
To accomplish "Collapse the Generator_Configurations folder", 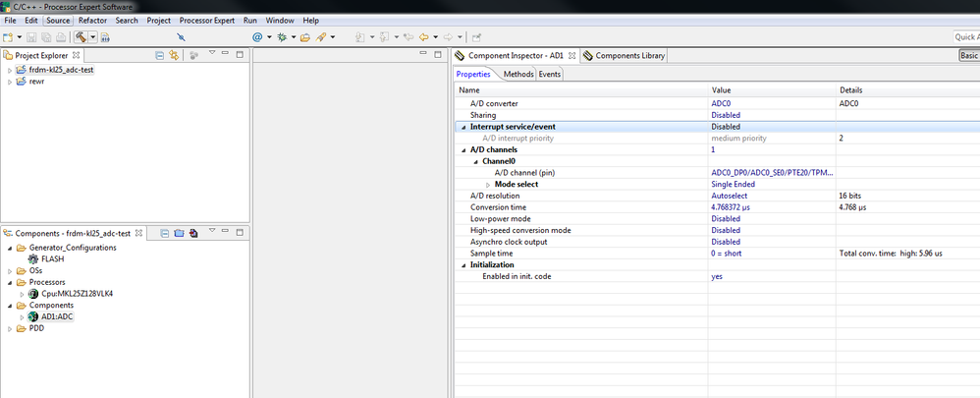I will (x=10, y=248).
